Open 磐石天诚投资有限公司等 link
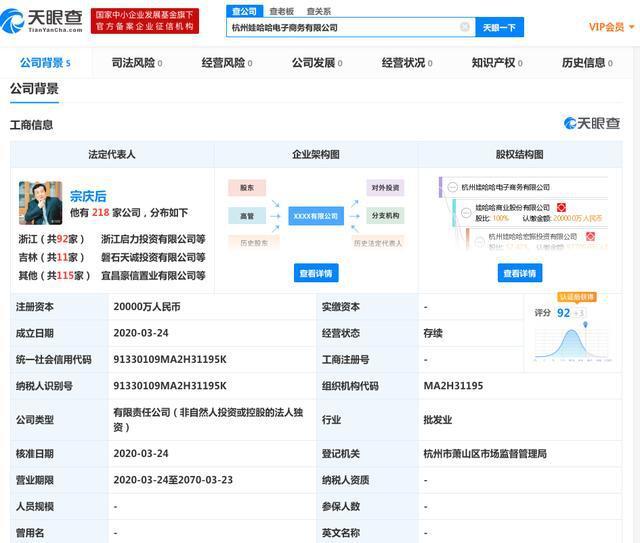Image resolution: width=640 pixels, height=543 pixels. pyautogui.click(x=153, y=257)
